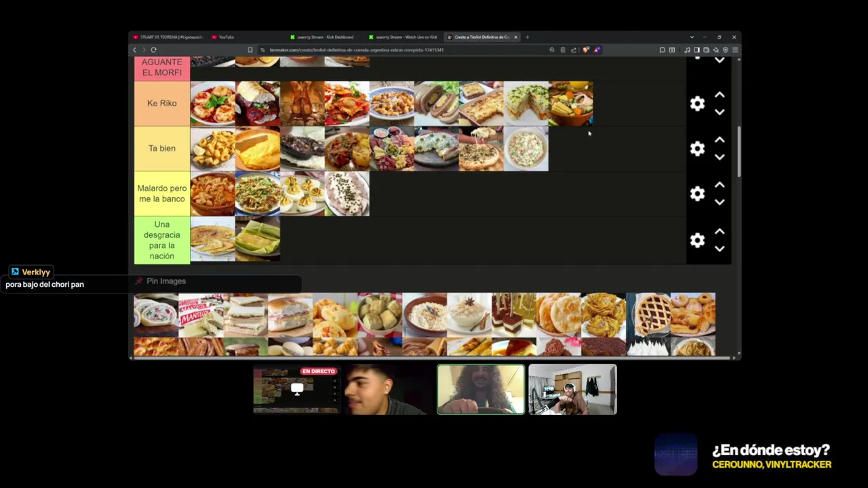
Task: Open a new browser tab
Action: click(x=527, y=37)
